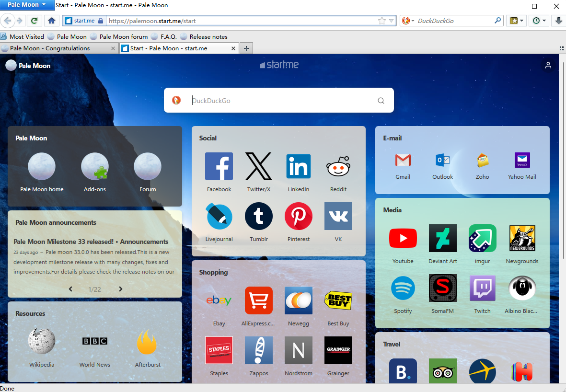566x392 pixels.
Task: Open the Gmail shortcut
Action: [x=403, y=160]
